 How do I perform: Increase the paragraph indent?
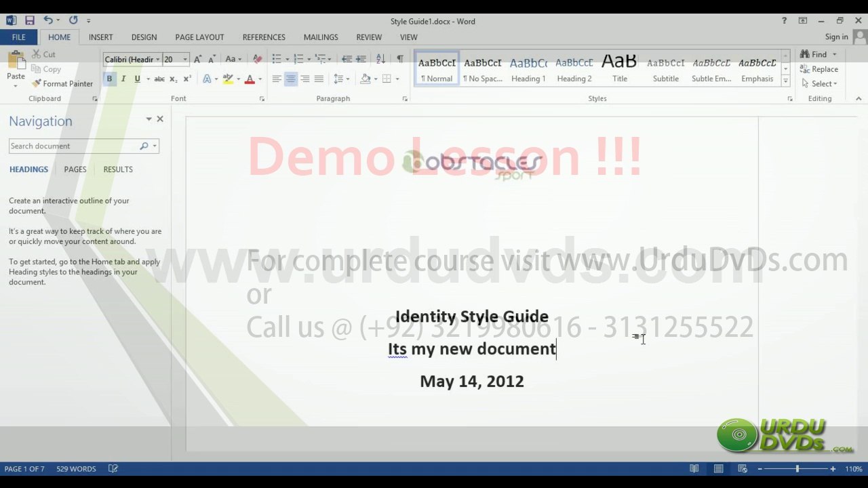pyautogui.click(x=361, y=60)
